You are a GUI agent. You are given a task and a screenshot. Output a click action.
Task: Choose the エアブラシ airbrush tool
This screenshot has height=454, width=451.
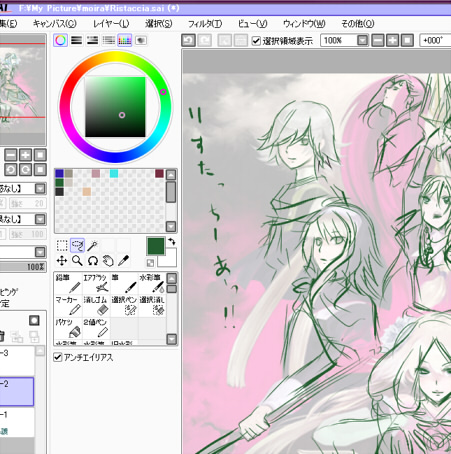pos(96,283)
